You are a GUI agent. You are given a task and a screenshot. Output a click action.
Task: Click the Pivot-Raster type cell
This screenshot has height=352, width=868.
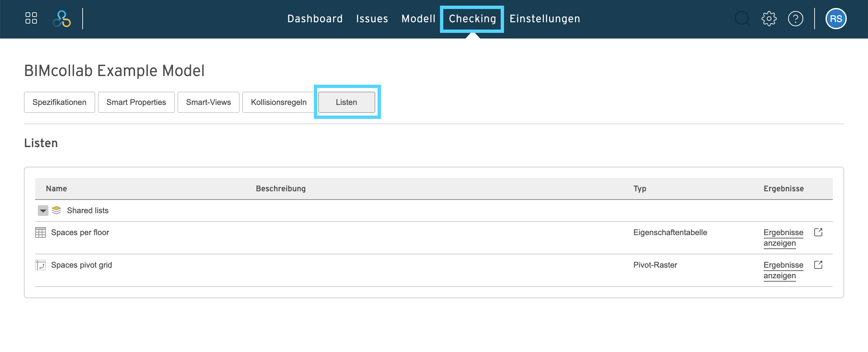pos(655,265)
